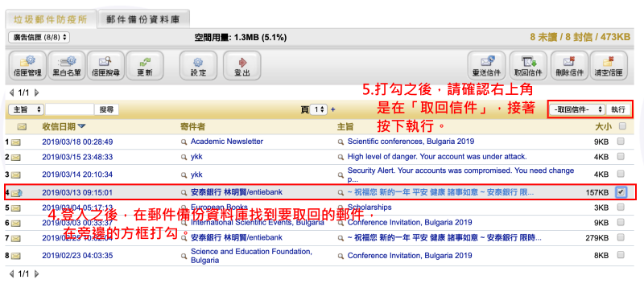Viewport: 644px width, 296px height.
Task: Open the 黑白名單 black/white list tool
Action: [67, 66]
